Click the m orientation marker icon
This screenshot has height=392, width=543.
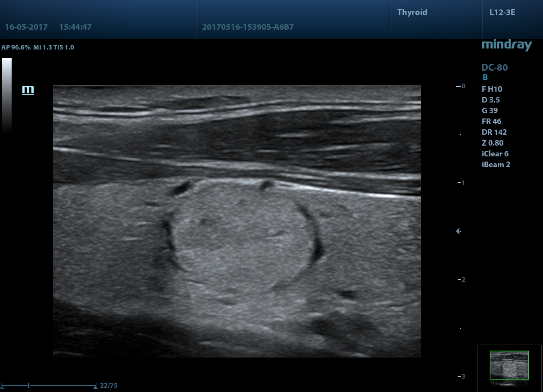tap(28, 90)
